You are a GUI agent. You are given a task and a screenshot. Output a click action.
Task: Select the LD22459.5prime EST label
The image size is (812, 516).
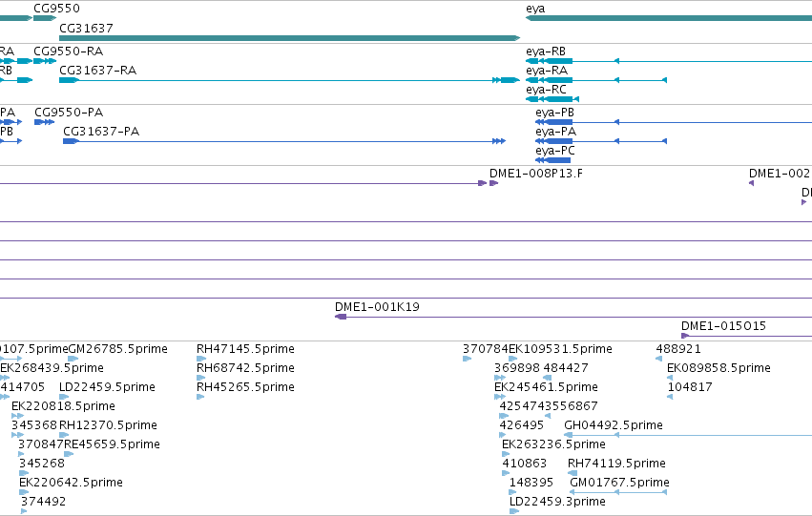coord(107,387)
